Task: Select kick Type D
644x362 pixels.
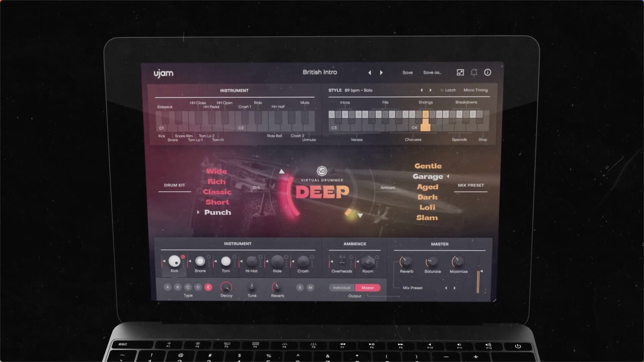Action: pos(198,287)
